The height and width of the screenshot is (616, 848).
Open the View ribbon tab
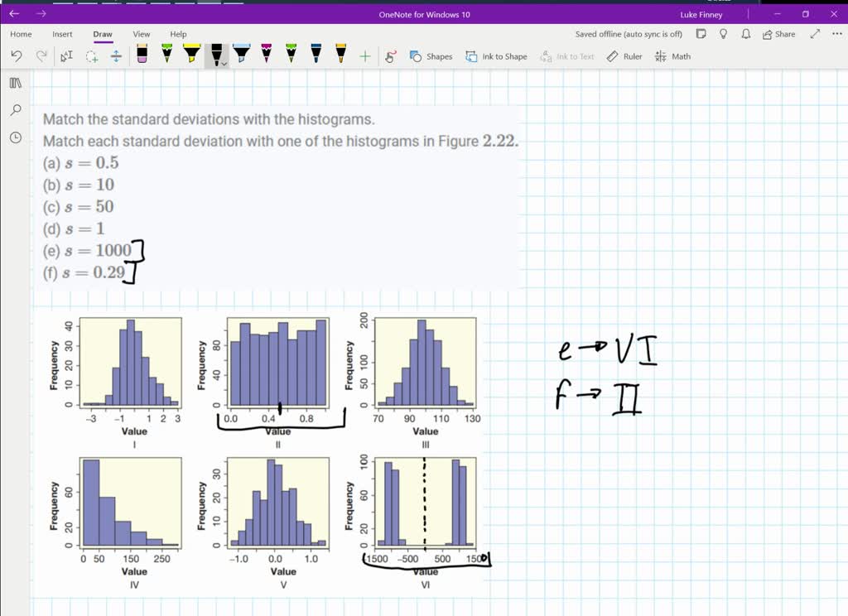pyautogui.click(x=141, y=34)
